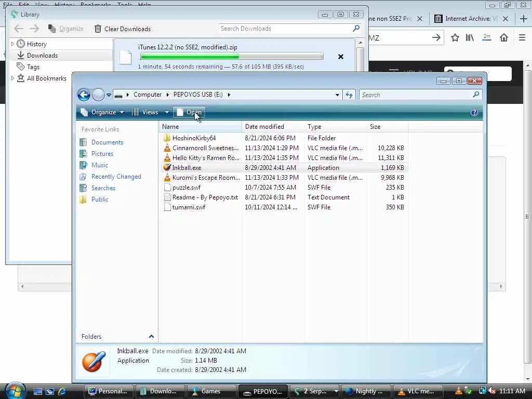Image resolution: width=532 pixels, height=399 pixels.
Task: Click the browser Home button
Action: [504, 37]
